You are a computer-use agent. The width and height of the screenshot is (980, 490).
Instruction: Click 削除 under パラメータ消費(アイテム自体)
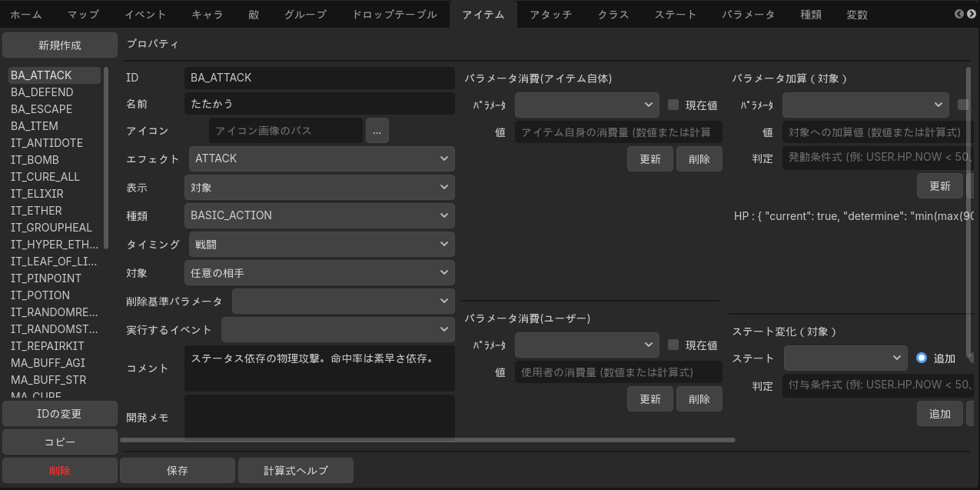coord(699,159)
